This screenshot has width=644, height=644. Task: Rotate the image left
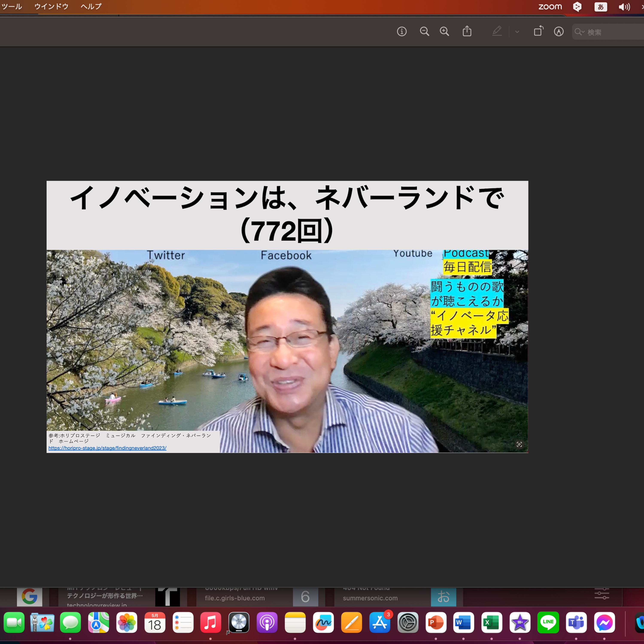(x=539, y=31)
